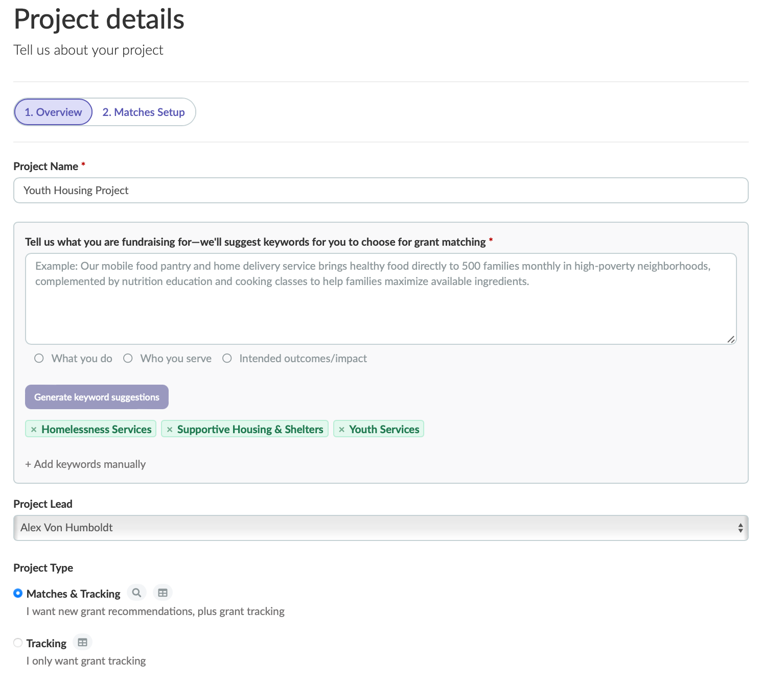Image resolution: width=784 pixels, height=684 pixels.
Task: Click the table icon next to Tracking
Action: pyautogui.click(x=82, y=642)
